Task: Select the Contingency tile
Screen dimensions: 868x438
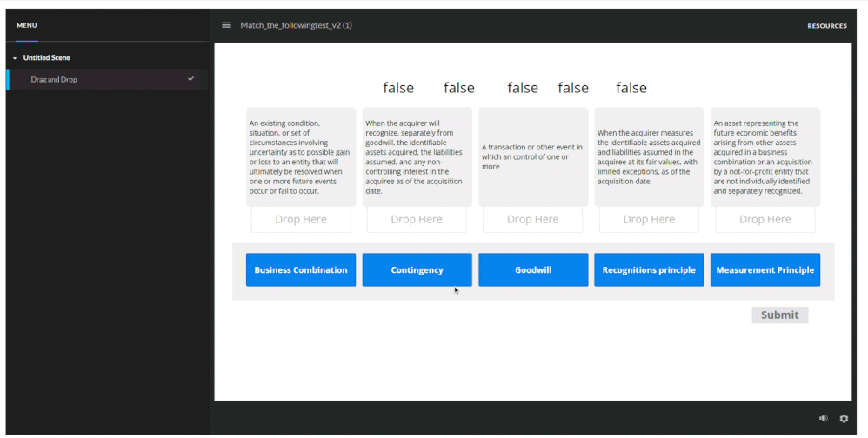Action: point(417,270)
